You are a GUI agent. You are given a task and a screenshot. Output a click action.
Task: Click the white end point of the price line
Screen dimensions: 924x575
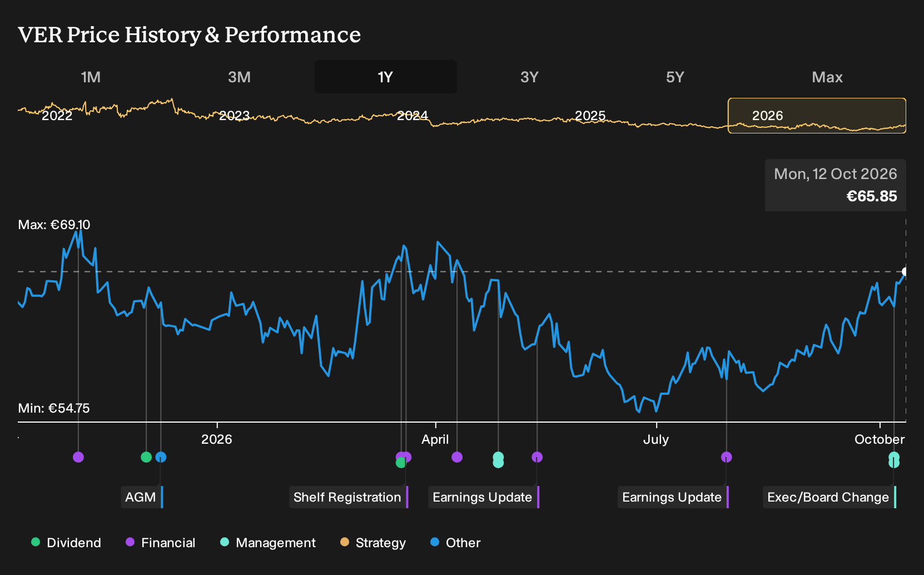coord(905,271)
